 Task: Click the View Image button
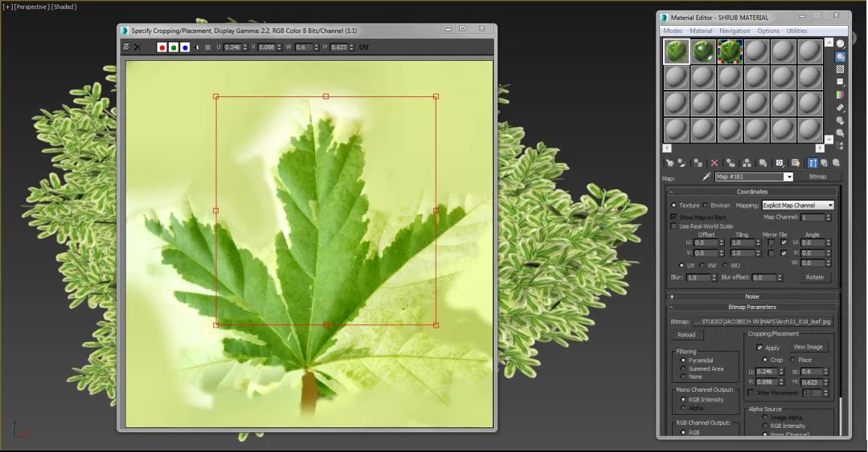(808, 347)
